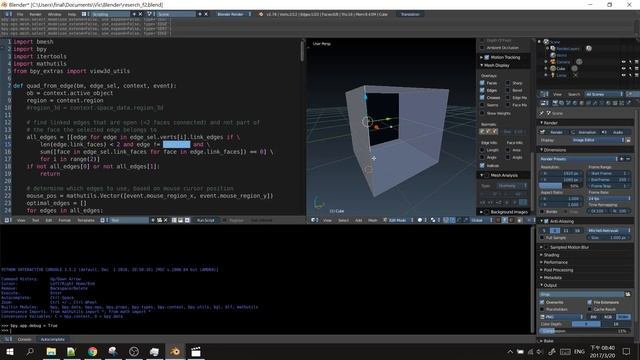
Task: Open the PNG file format dropdown
Action: (562, 317)
